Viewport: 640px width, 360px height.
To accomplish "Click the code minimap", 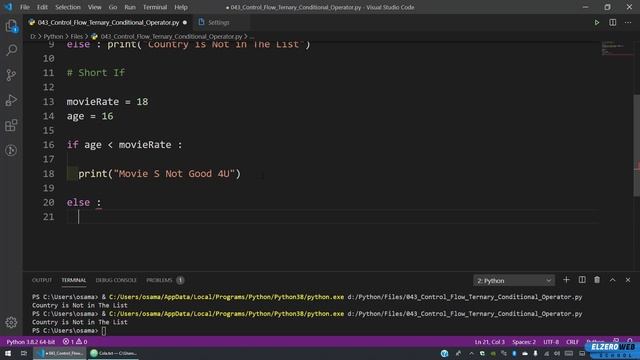I will [616, 48].
